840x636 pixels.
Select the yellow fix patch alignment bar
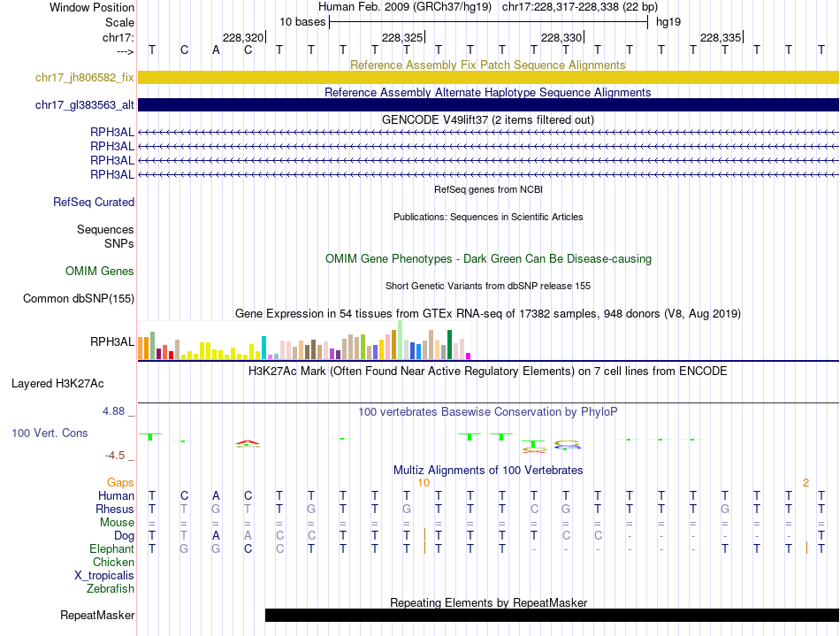pyautogui.click(x=488, y=77)
